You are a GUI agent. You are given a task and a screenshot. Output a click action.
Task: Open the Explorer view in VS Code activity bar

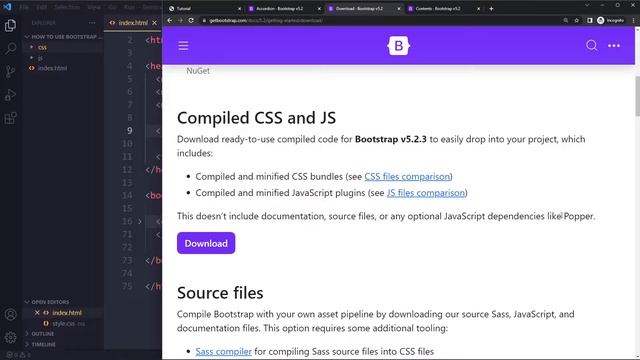[x=10, y=25]
